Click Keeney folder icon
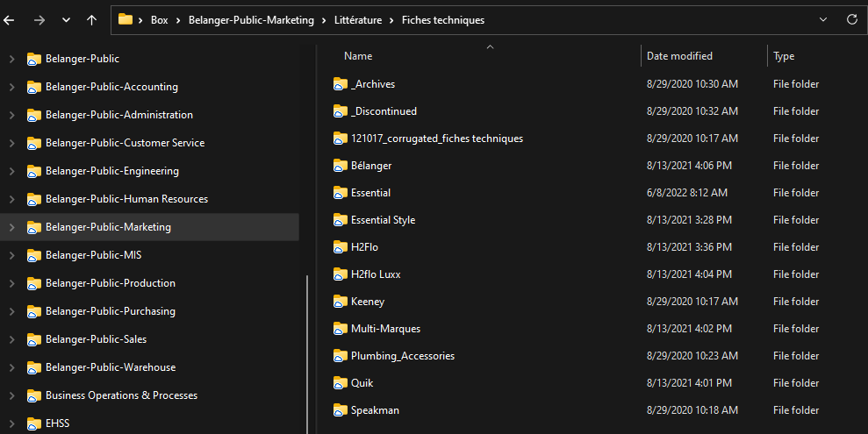Image resolution: width=868 pixels, height=434 pixels. [340, 302]
